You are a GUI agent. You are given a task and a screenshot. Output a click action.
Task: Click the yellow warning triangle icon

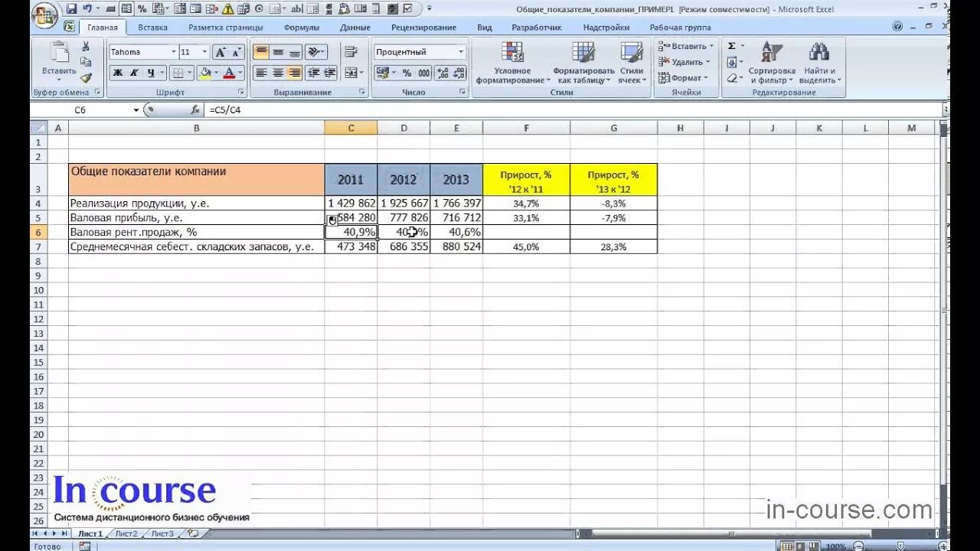(227, 8)
